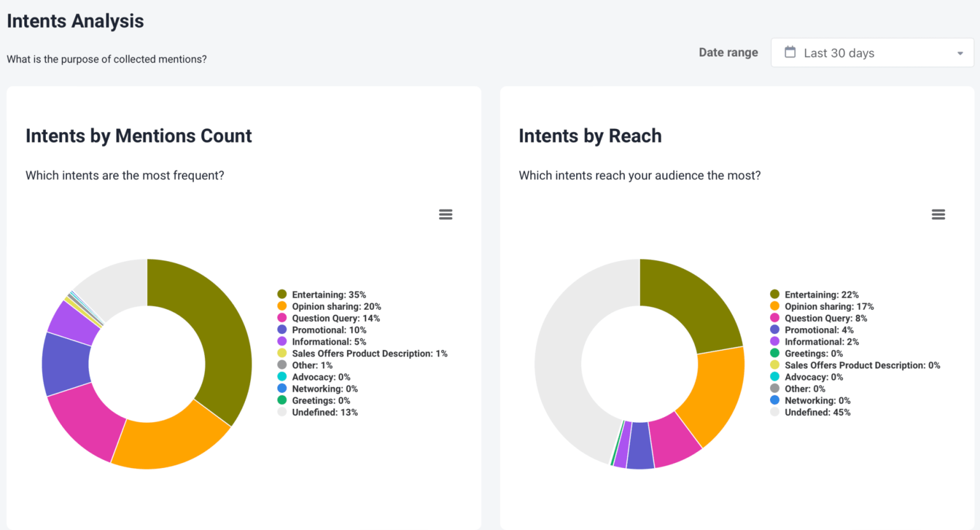Open the hamburger menu on Intents by Reach
Image resolution: width=980 pixels, height=530 pixels.
coord(938,214)
